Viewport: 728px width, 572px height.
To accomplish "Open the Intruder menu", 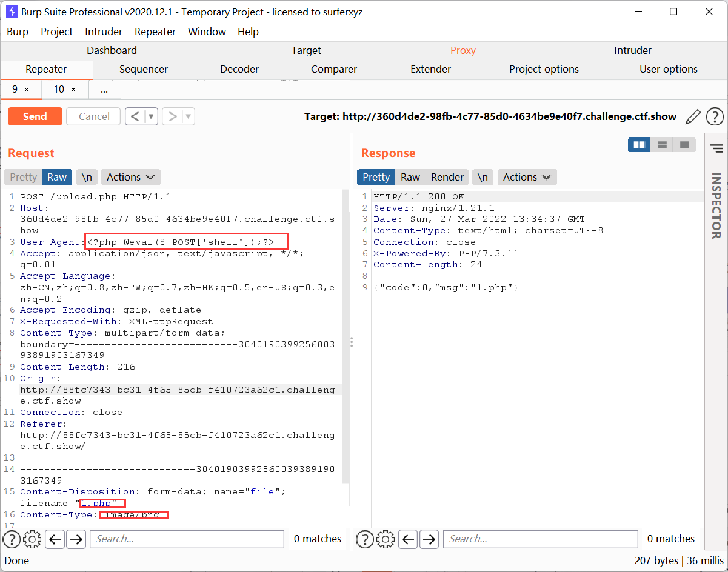I will point(104,32).
